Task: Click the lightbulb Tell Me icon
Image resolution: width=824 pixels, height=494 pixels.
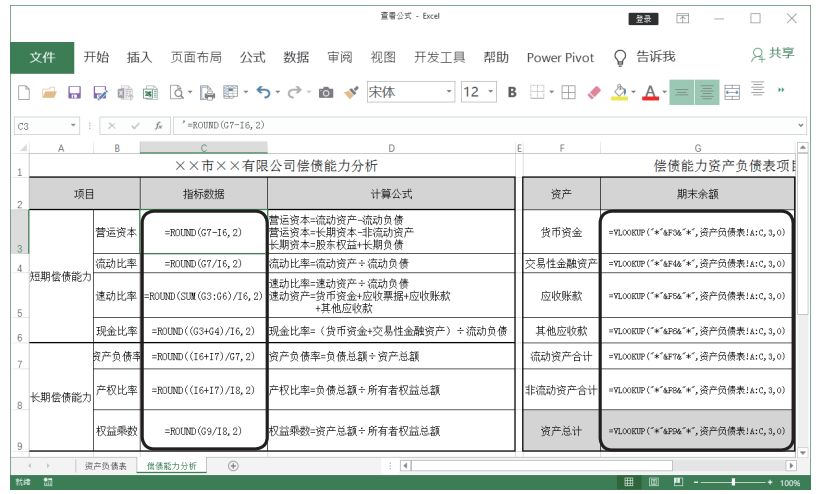Action: [x=620, y=57]
